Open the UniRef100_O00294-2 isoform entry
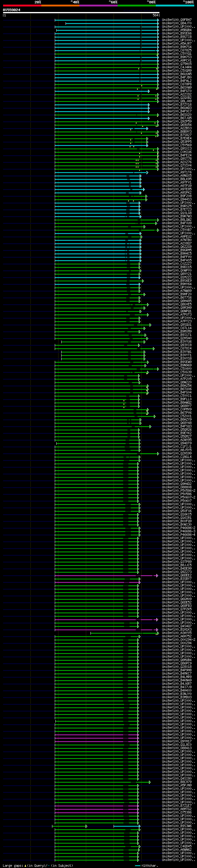 tap(179, 640)
